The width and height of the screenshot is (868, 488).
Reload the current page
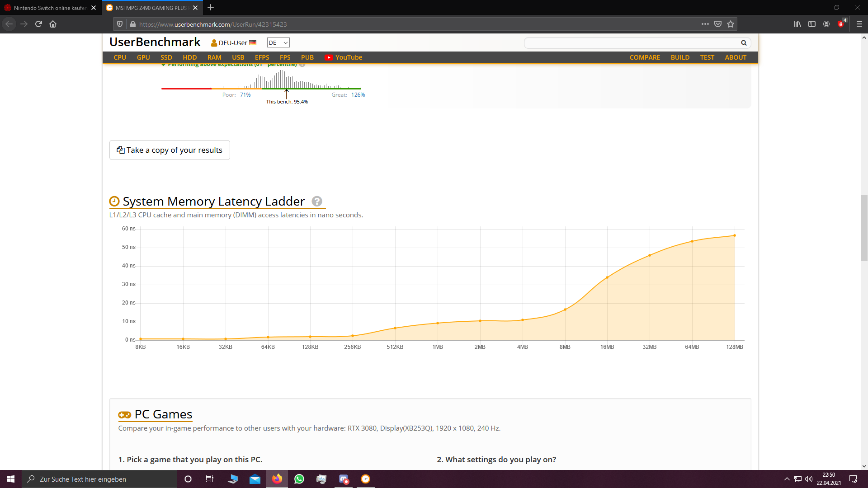38,24
